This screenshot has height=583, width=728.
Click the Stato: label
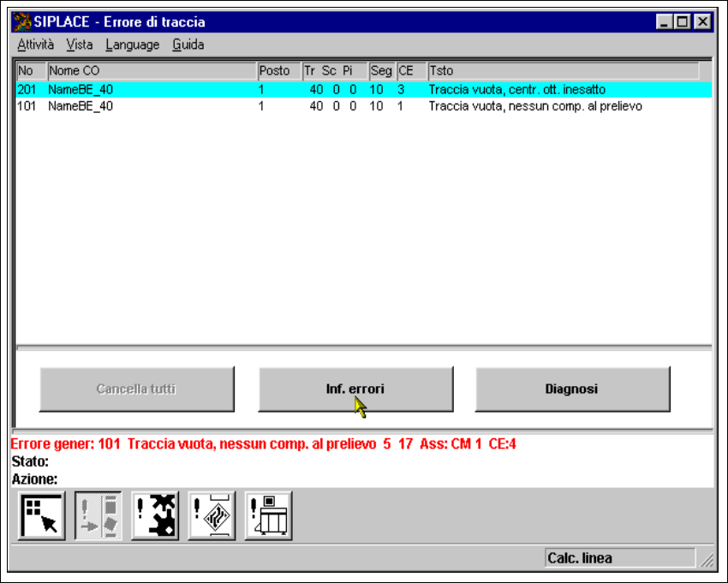tap(30, 461)
